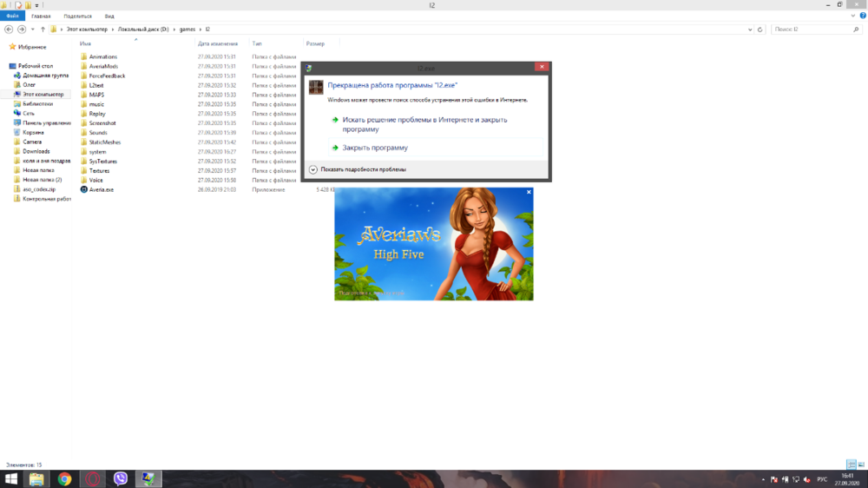Click the Averia.exe application icon
The image size is (868, 488).
(x=83, y=188)
